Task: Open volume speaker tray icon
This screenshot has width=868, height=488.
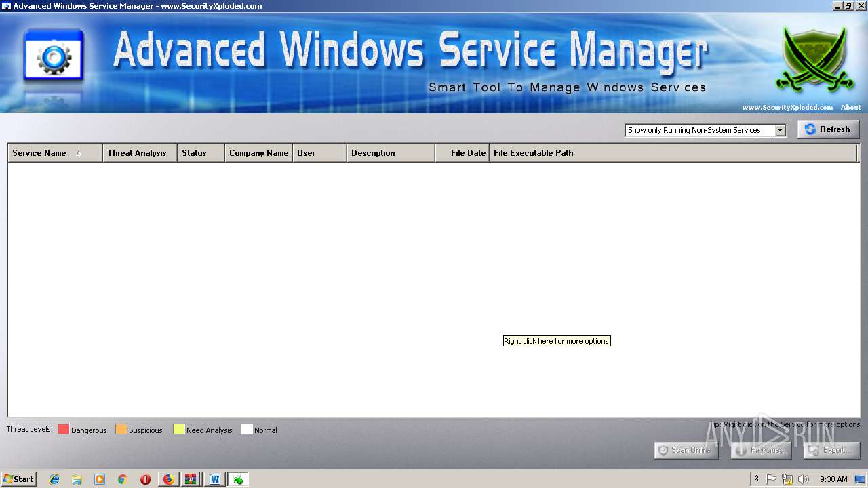Action: 804,479
